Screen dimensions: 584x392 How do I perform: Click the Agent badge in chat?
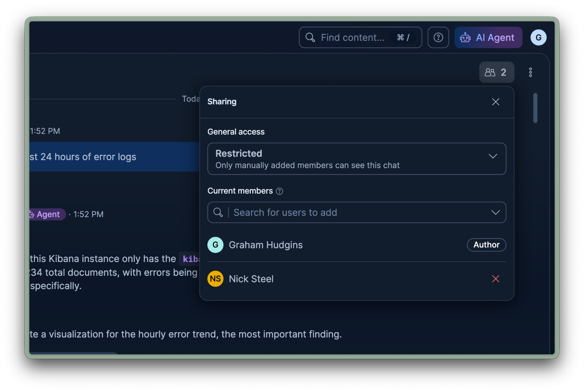point(47,214)
